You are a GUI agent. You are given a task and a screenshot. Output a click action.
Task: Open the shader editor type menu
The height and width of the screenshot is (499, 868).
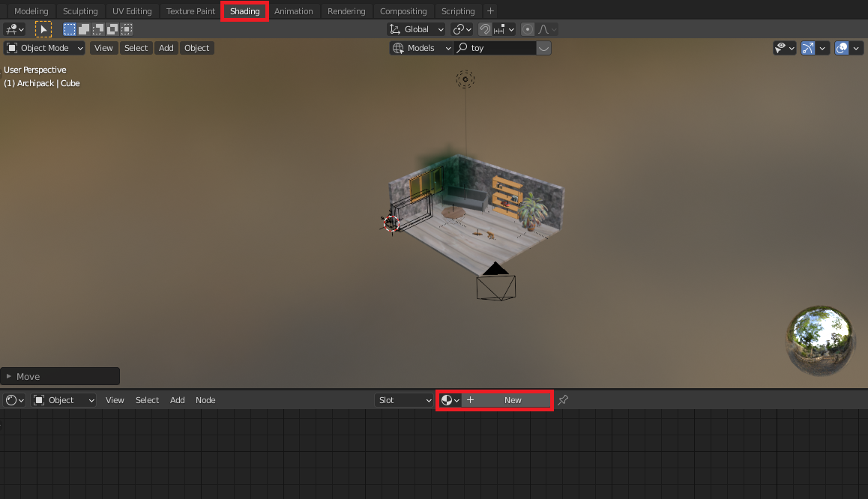pos(14,400)
